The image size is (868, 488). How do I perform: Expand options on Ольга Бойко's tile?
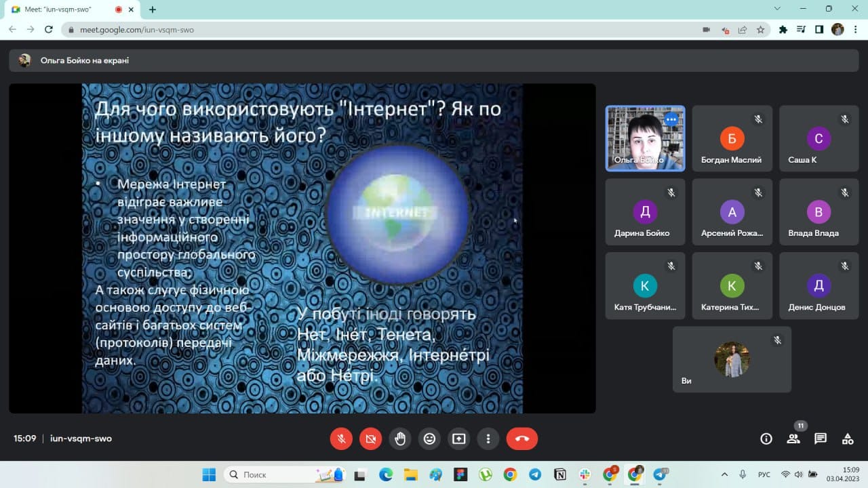(671, 119)
